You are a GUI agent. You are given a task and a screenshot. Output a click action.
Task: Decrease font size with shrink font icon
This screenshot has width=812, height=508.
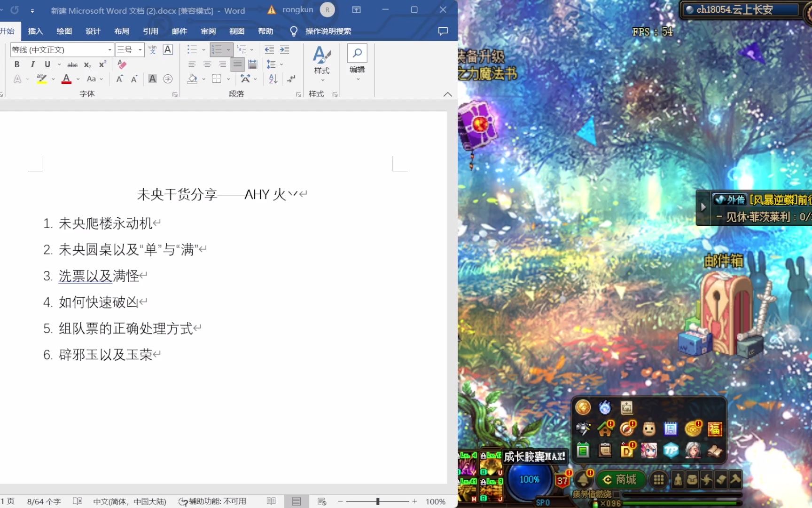coord(134,79)
